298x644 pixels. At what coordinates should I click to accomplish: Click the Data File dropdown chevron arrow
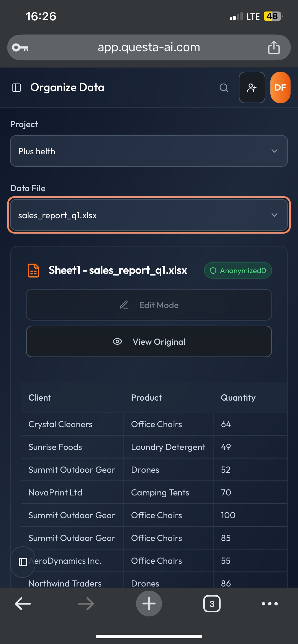274,215
